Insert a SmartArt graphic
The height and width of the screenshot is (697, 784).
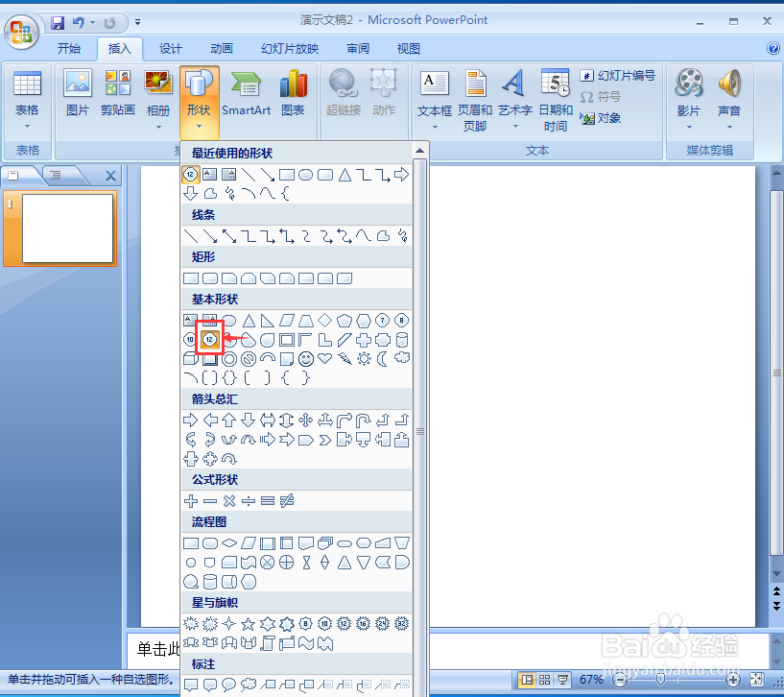pos(246,95)
